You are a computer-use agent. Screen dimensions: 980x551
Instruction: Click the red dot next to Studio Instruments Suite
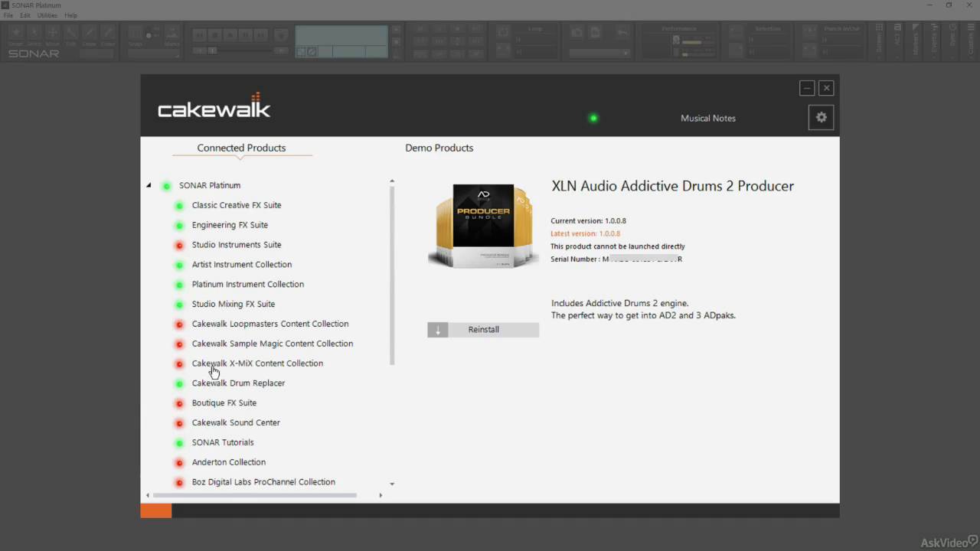179,246
